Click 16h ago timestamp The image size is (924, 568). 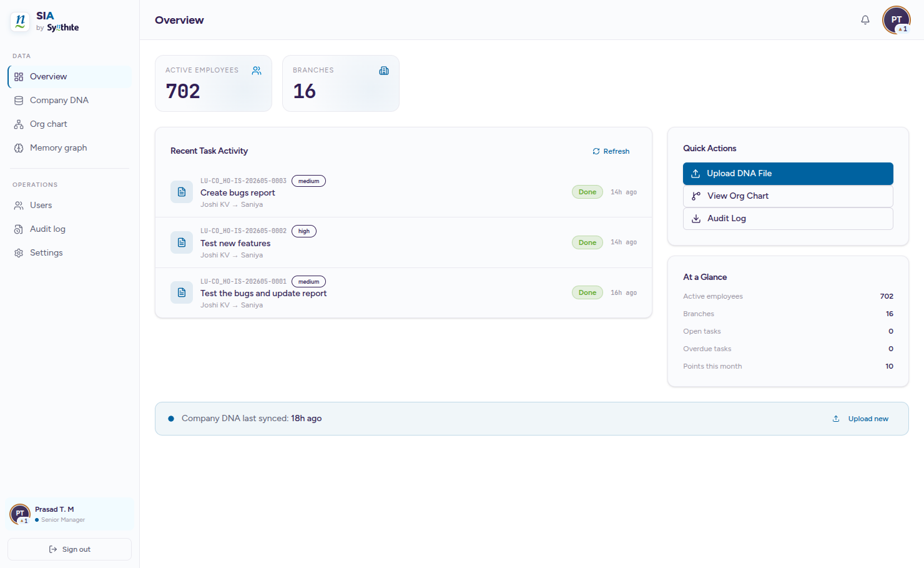(x=624, y=293)
